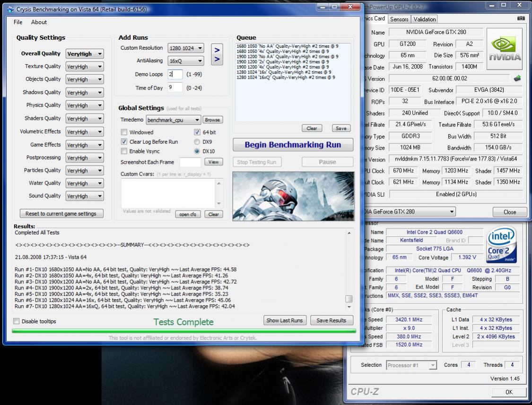Viewport: 532px width, 405px height.
Task: Click Save Results button
Action: tap(331, 320)
